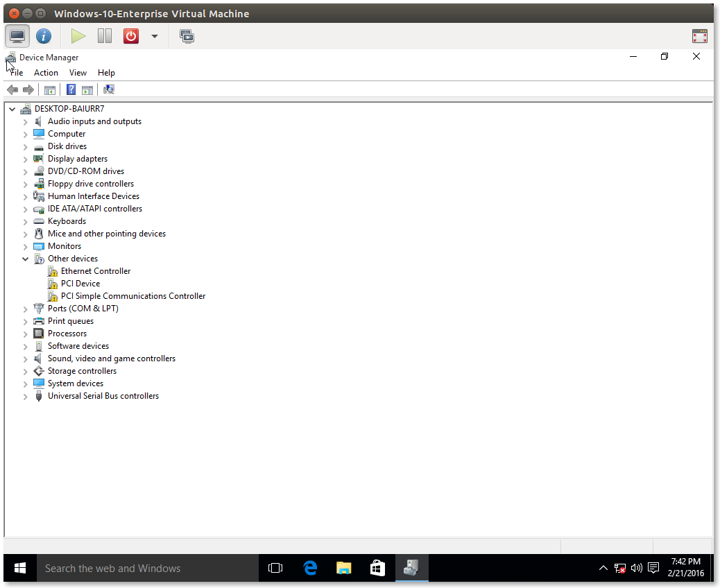Screen dimensions: 720x588
Task: Select the Monitors category
Action: point(65,246)
